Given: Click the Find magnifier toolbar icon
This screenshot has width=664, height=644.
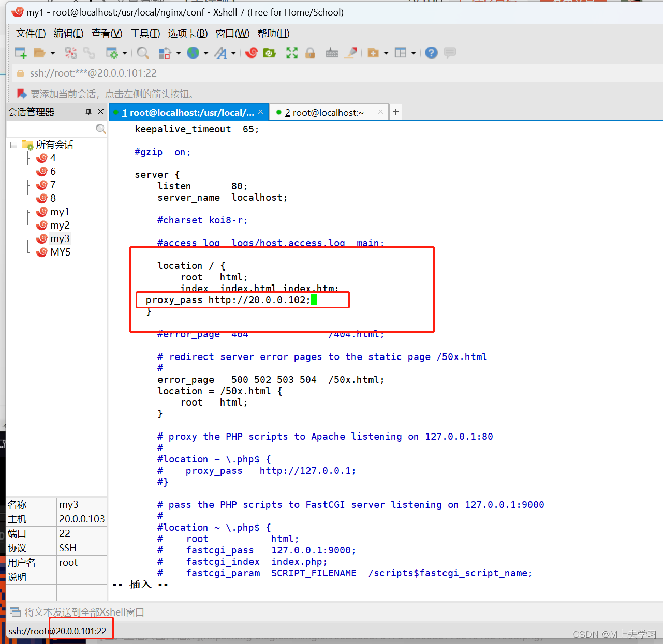Looking at the screenshot, I should (143, 53).
